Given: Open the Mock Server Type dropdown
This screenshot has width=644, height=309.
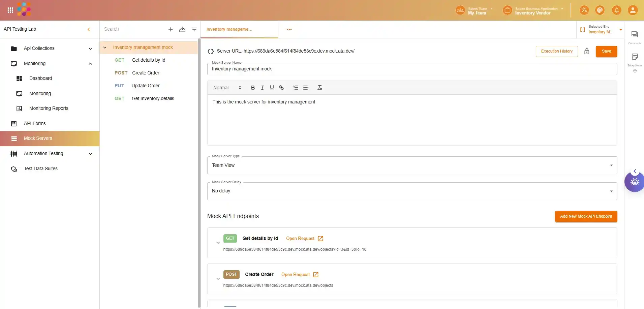Looking at the screenshot, I should pos(412,165).
